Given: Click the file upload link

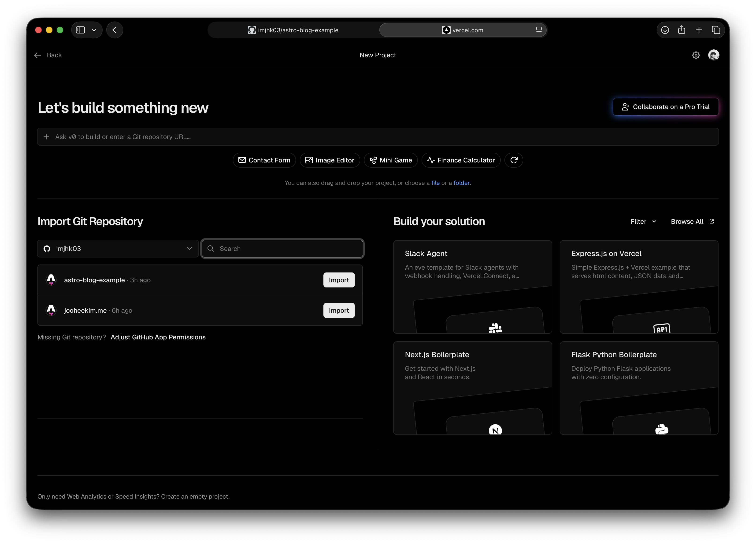Looking at the screenshot, I should point(435,183).
